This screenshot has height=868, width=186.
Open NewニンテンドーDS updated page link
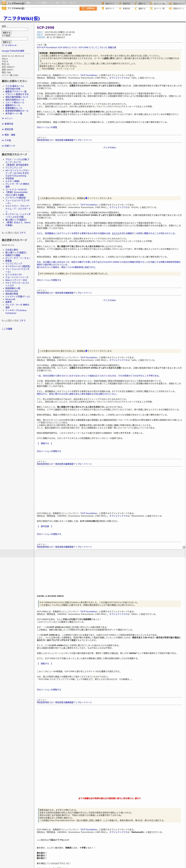[16, 280]
